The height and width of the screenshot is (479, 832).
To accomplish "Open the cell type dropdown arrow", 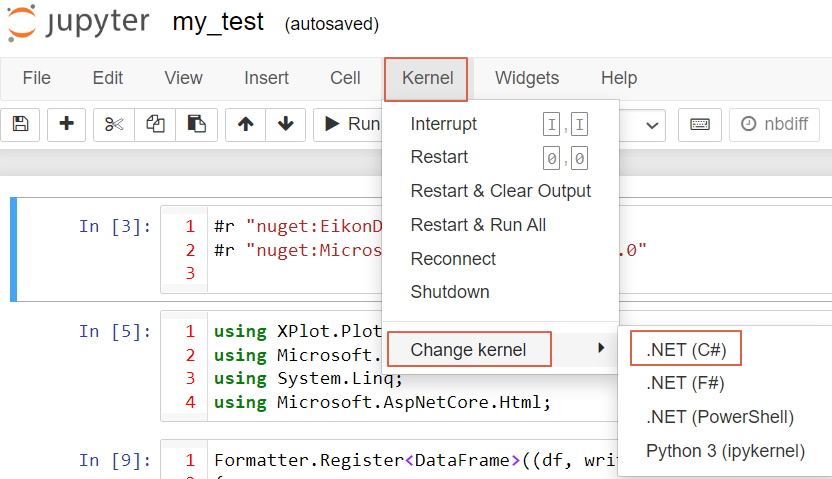I will (x=654, y=125).
